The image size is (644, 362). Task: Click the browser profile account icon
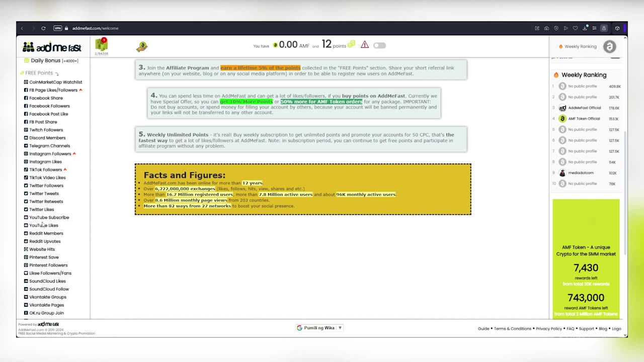[604, 28]
